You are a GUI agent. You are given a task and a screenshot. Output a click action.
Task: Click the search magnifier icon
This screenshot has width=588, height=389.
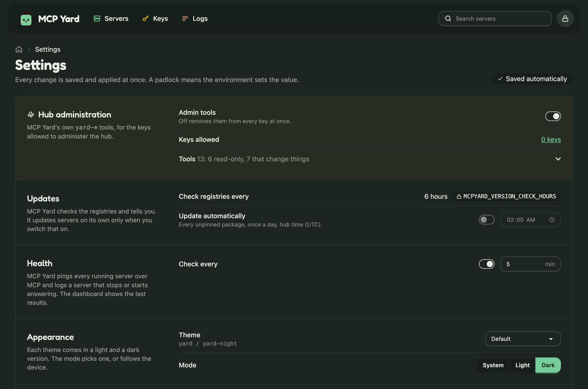click(x=448, y=19)
